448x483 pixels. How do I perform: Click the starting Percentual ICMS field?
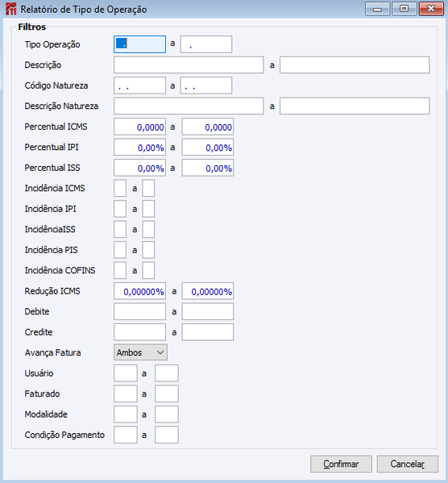pyautogui.click(x=139, y=127)
